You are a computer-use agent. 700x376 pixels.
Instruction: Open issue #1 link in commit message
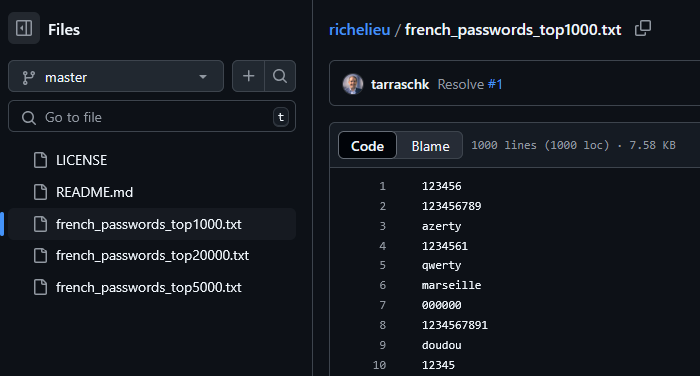click(495, 84)
